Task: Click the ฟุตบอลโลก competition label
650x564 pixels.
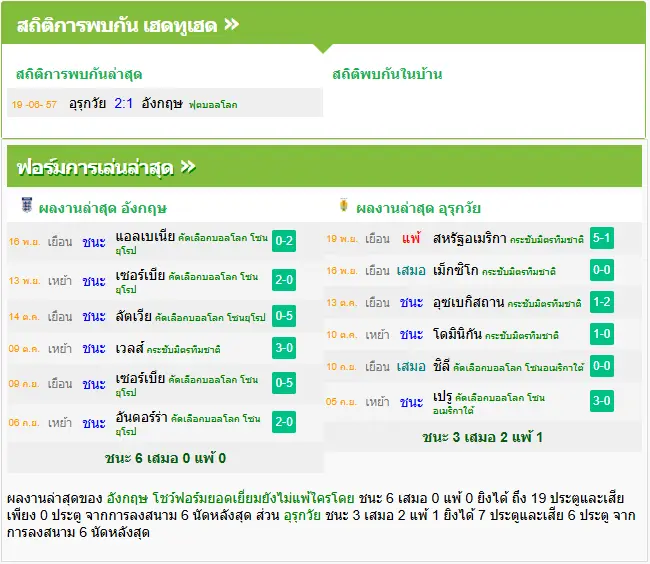Action: (213, 104)
